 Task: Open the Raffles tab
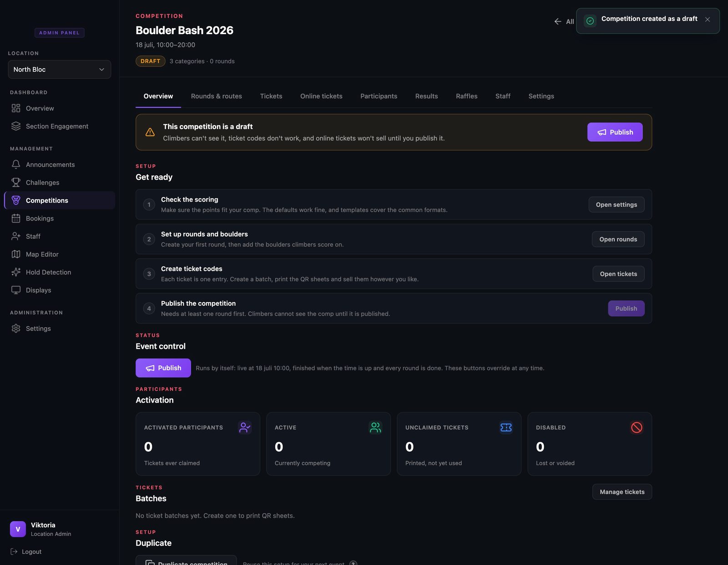(x=467, y=96)
